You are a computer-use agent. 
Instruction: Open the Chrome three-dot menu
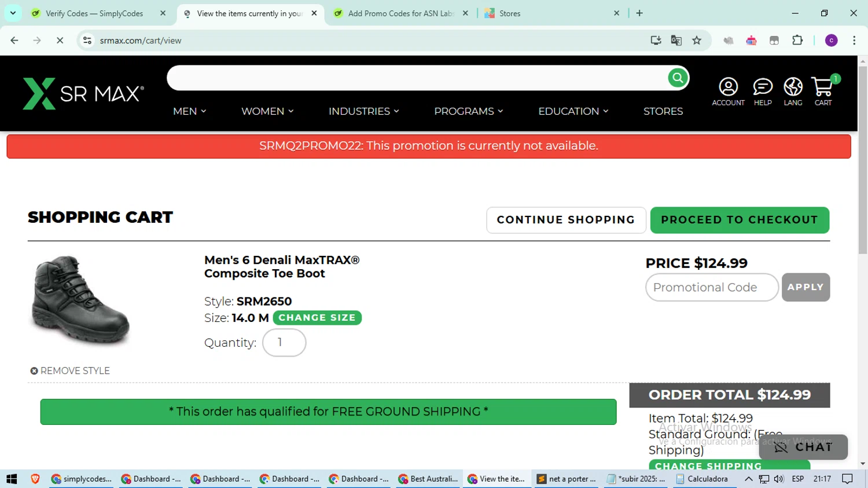[854, 41]
